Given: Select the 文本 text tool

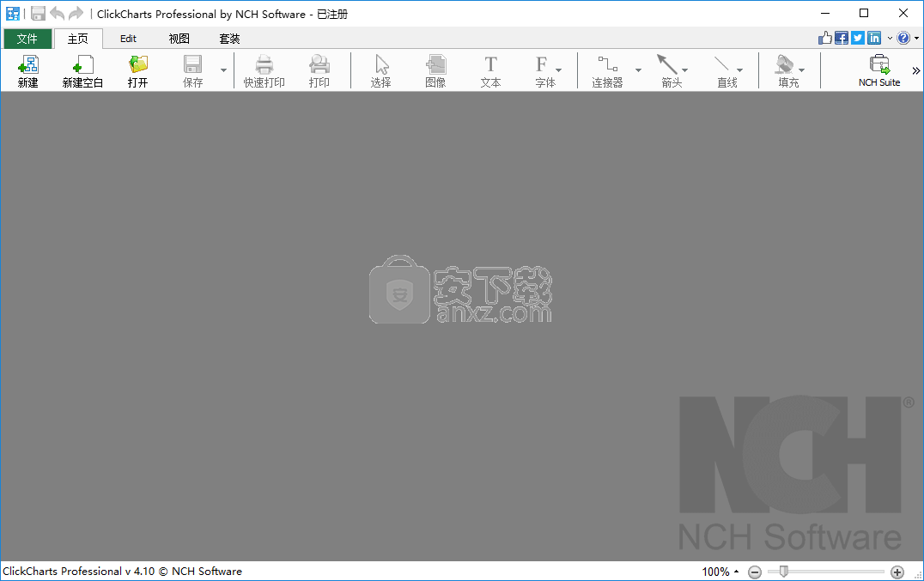Looking at the screenshot, I should coord(490,70).
